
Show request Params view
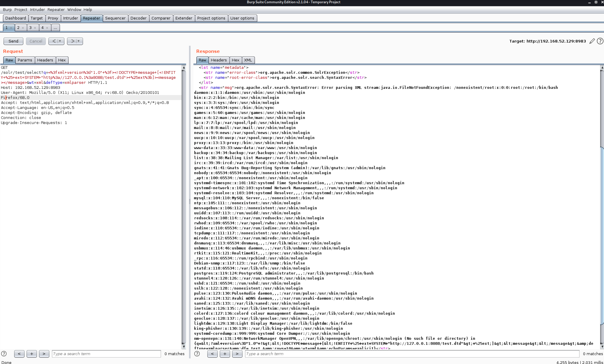tap(25, 60)
